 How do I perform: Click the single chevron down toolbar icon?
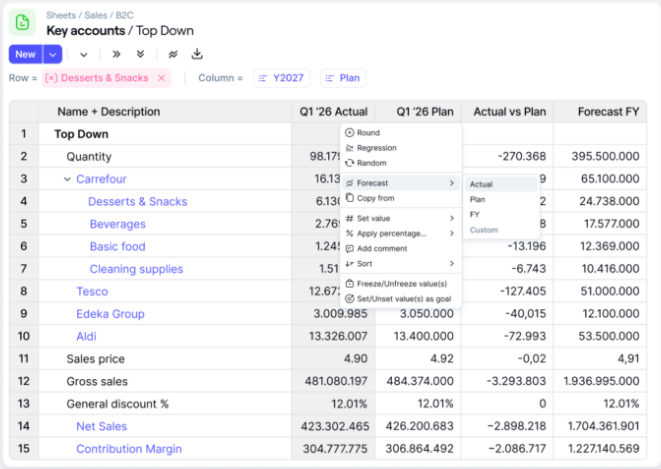[84, 54]
